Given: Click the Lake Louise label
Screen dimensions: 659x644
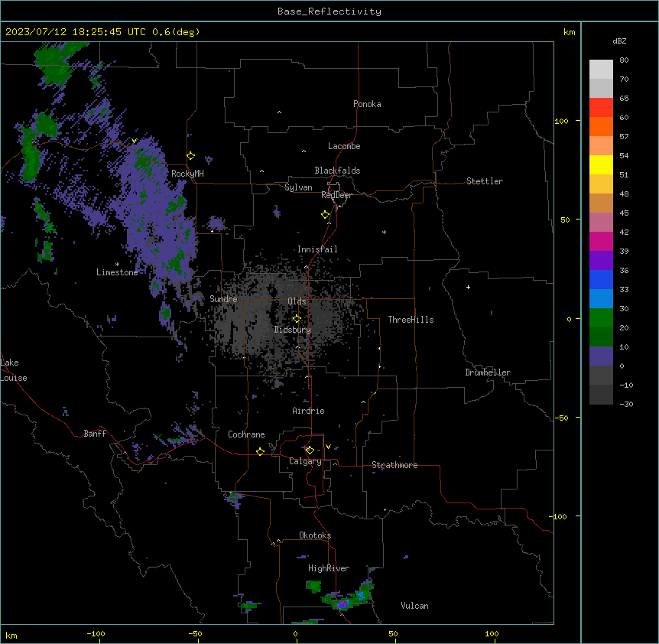Looking at the screenshot, I should click(14, 370).
